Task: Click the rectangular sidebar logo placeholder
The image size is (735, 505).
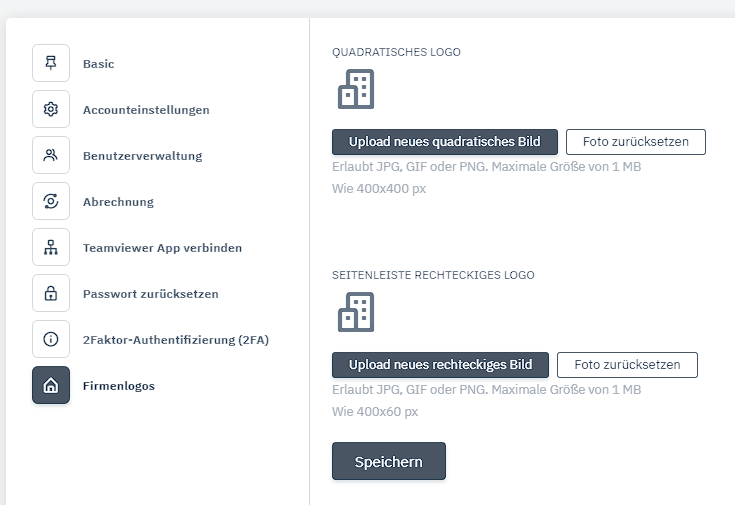Action: point(356,312)
